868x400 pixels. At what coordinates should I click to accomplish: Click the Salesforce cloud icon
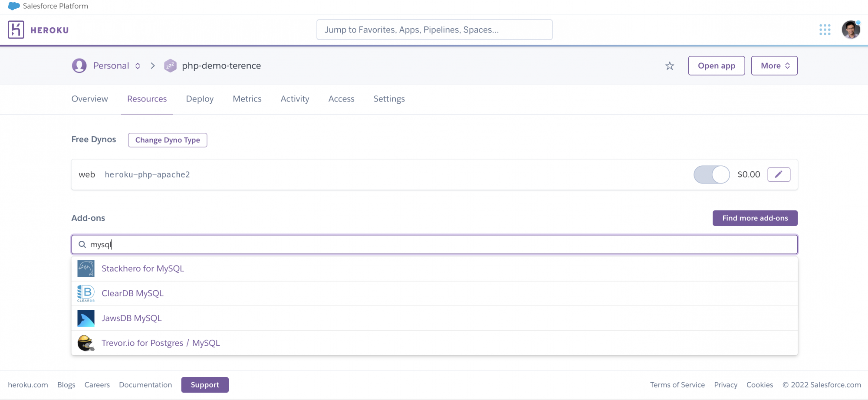[14, 6]
